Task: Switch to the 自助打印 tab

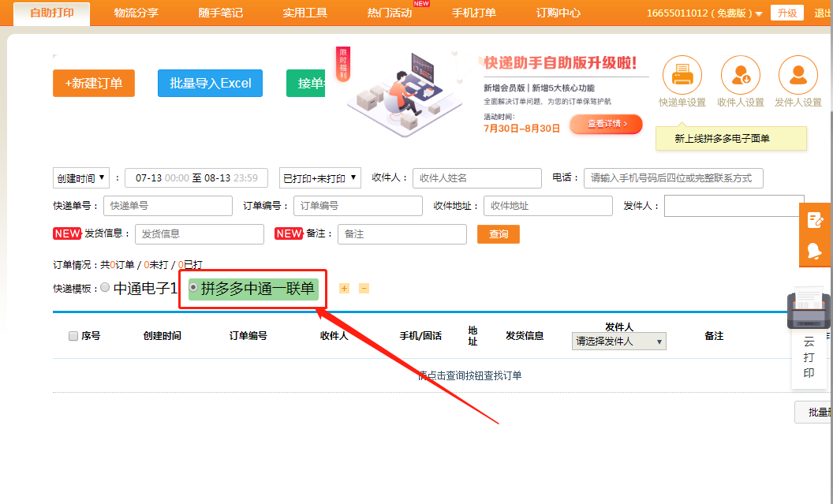Action: (51, 13)
